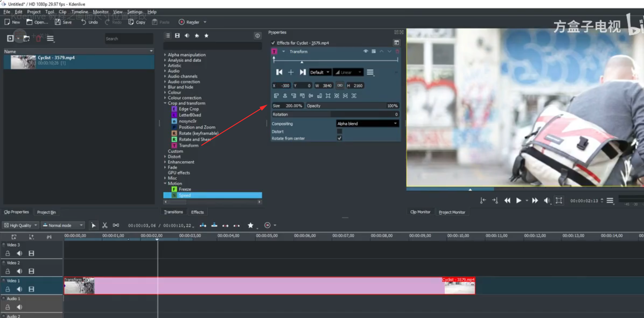
Task: Go to the next keyframe in Transform
Action: pos(303,72)
